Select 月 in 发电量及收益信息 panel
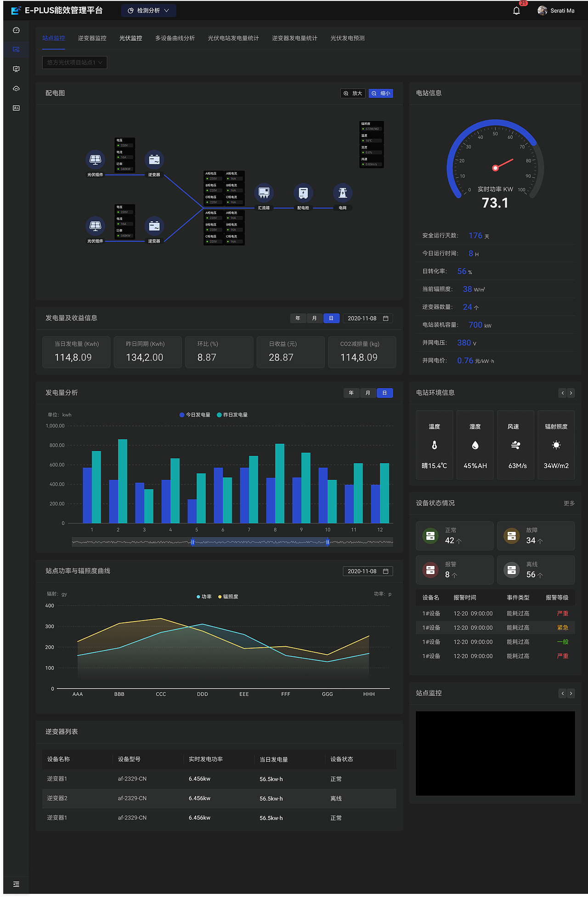588x898 pixels. (x=315, y=318)
